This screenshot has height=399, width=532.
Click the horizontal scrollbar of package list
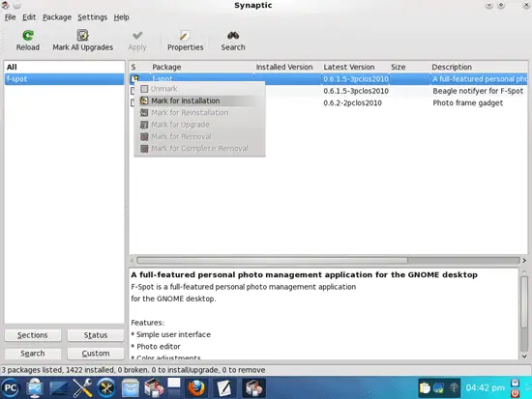[x=272, y=260]
